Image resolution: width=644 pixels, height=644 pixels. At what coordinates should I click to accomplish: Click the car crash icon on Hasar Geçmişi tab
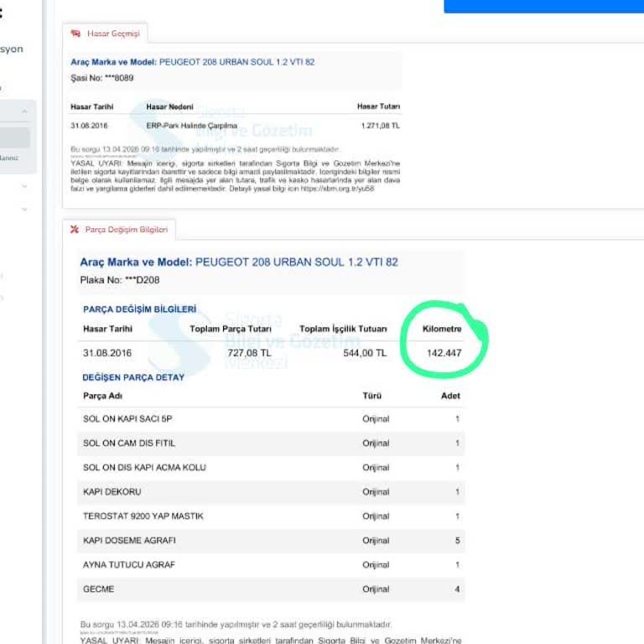click(76, 34)
